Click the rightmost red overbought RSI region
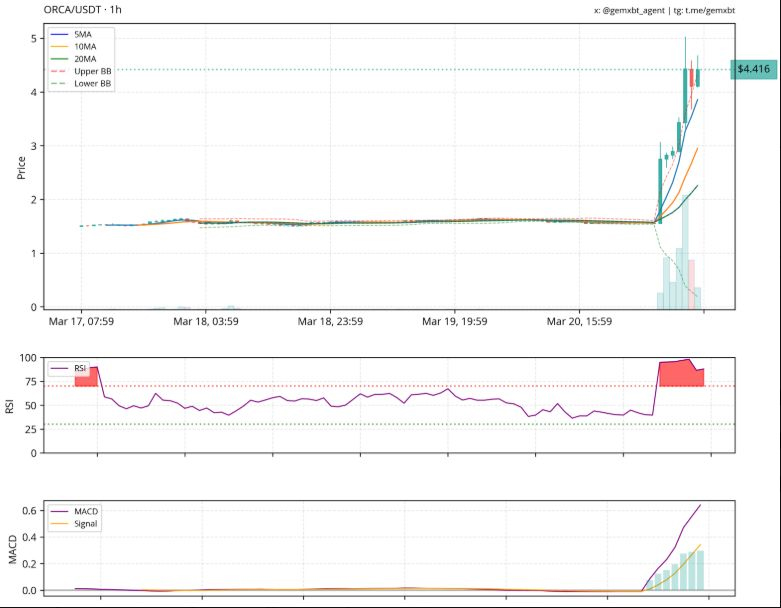Viewport: 781px width, 608px height. (x=680, y=373)
